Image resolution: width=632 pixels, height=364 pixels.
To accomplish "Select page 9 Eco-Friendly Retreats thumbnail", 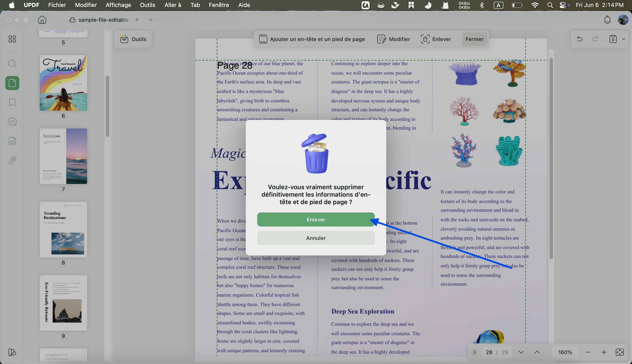I will 63,303.
